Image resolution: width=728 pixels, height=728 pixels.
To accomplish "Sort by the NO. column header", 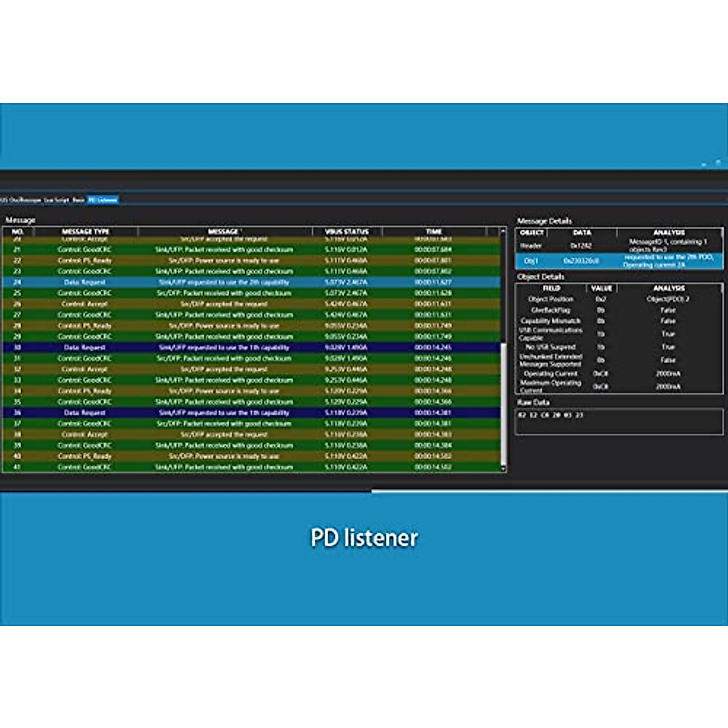I will click(18, 231).
